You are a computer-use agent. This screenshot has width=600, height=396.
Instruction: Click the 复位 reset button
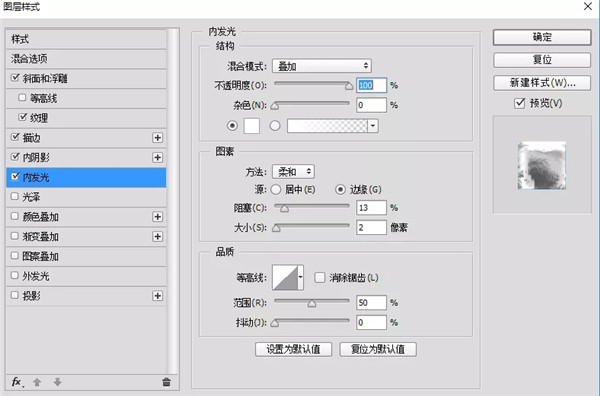click(542, 60)
